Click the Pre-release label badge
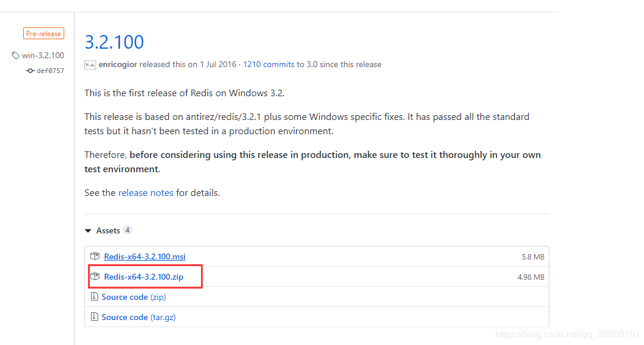 [x=43, y=34]
